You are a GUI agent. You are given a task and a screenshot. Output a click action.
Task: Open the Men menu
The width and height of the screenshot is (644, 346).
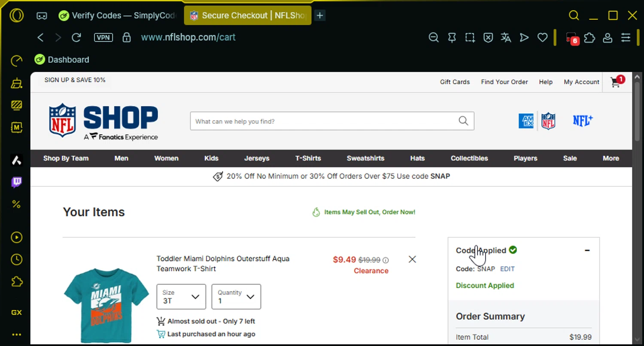(122, 158)
